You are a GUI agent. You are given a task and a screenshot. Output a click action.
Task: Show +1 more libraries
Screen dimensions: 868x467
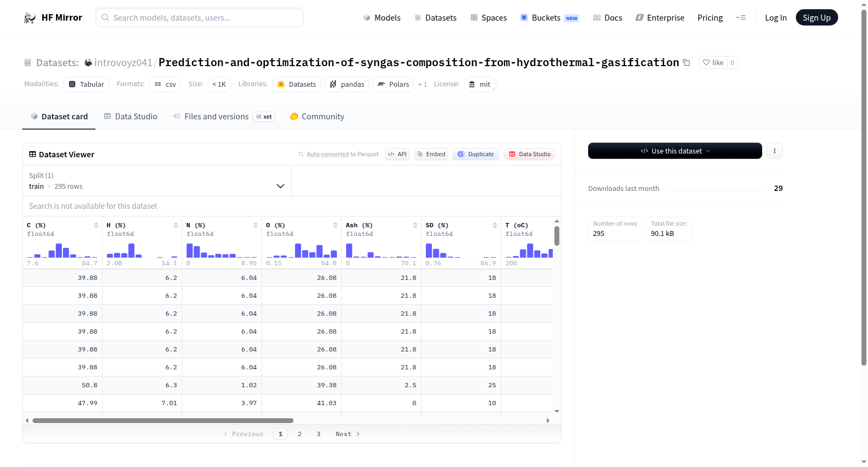(x=423, y=84)
